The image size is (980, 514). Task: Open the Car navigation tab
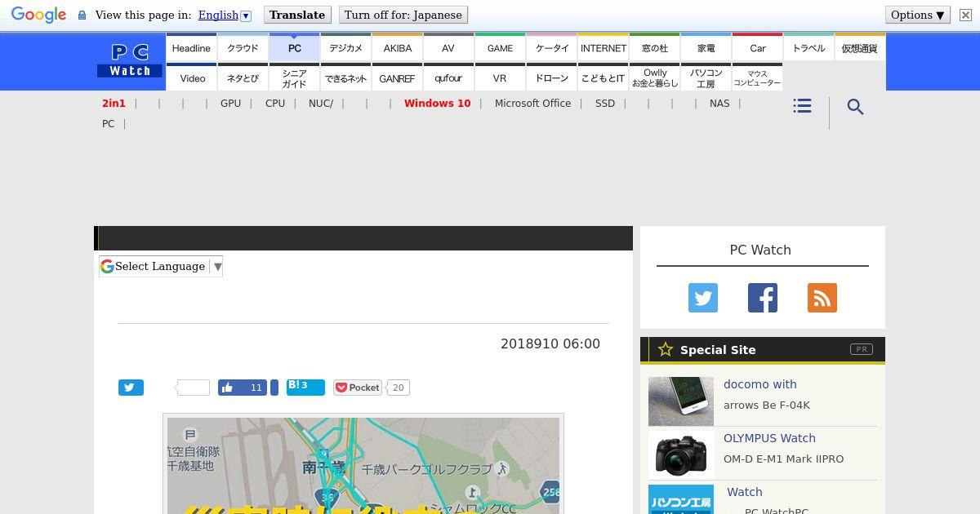pyautogui.click(x=757, y=47)
